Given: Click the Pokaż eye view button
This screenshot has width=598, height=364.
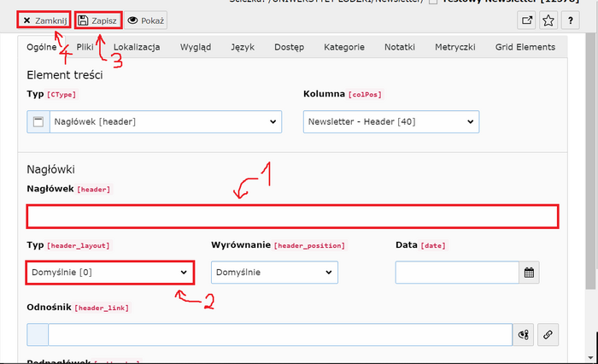Looking at the screenshot, I should 146,20.
